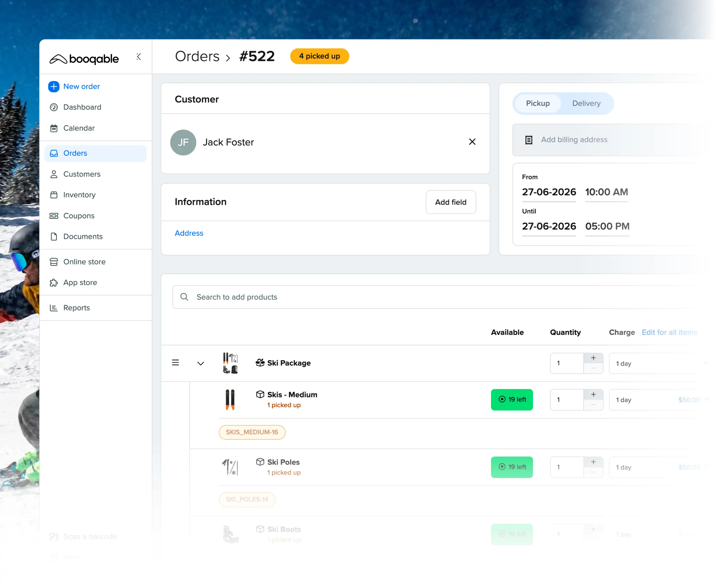Click the Orders breadcrumb link

[197, 56]
